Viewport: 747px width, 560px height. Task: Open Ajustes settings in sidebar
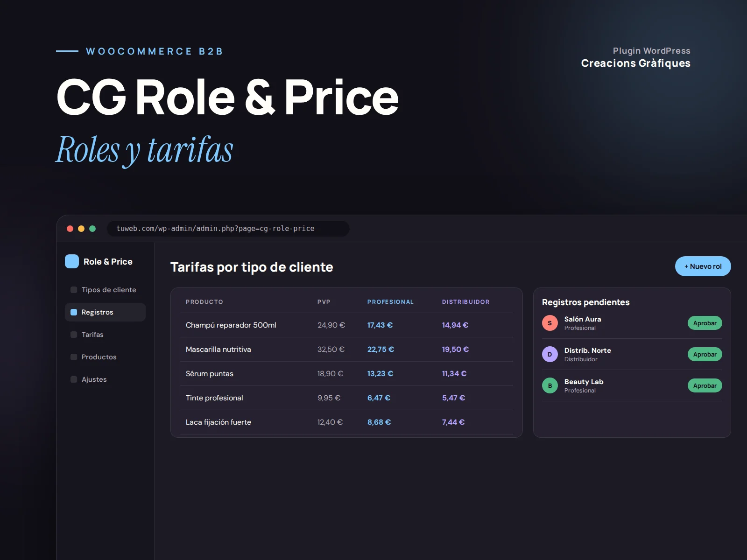105,379
